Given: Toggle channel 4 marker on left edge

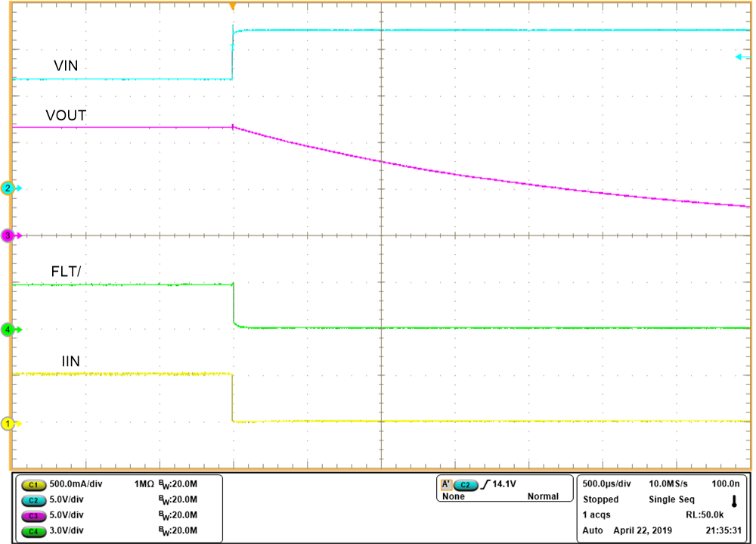Looking at the screenshot, I should point(6,329).
